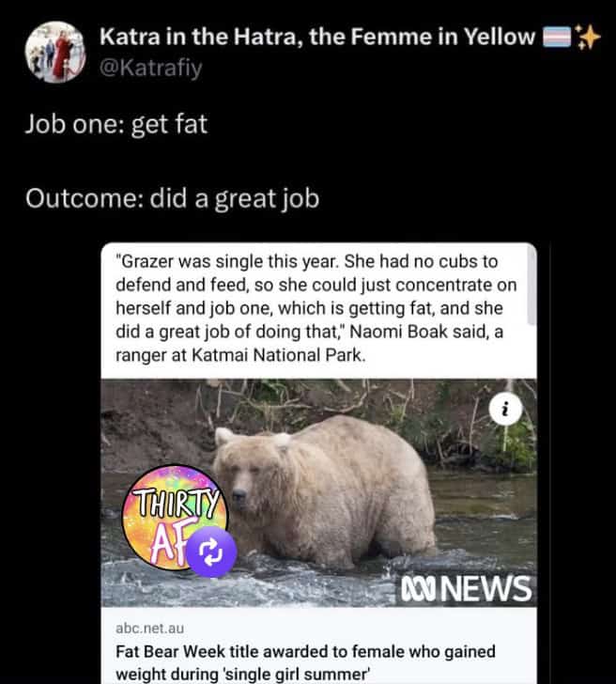
Task: Click the trans flag emoji in display name
Action: [x=557, y=37]
